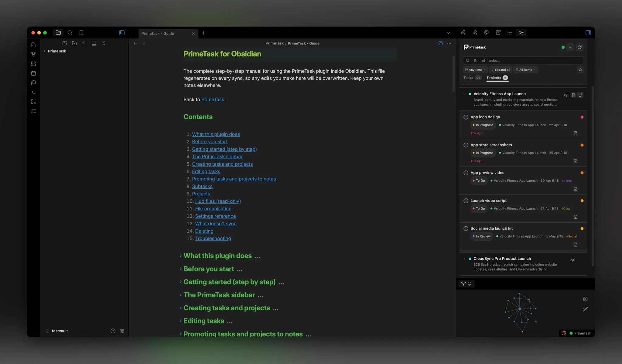Open bookmarks pane icon
Screen dimensions: 622x364
pyautogui.click(x=81, y=33)
